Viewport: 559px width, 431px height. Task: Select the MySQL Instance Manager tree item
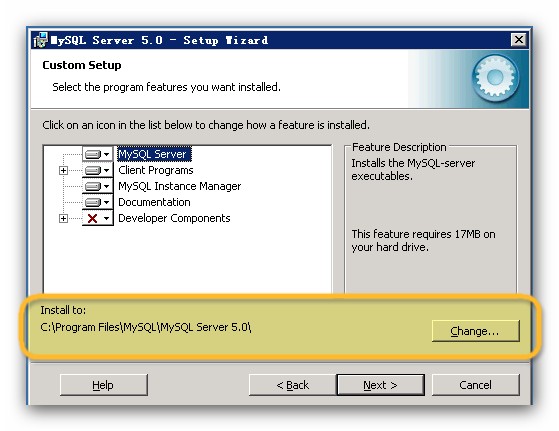[180, 186]
